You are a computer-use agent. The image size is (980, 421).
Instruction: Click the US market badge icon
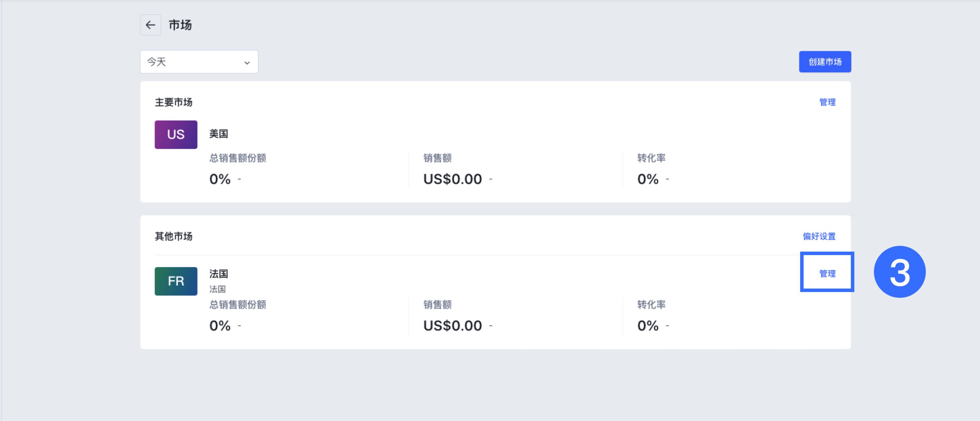point(176,134)
